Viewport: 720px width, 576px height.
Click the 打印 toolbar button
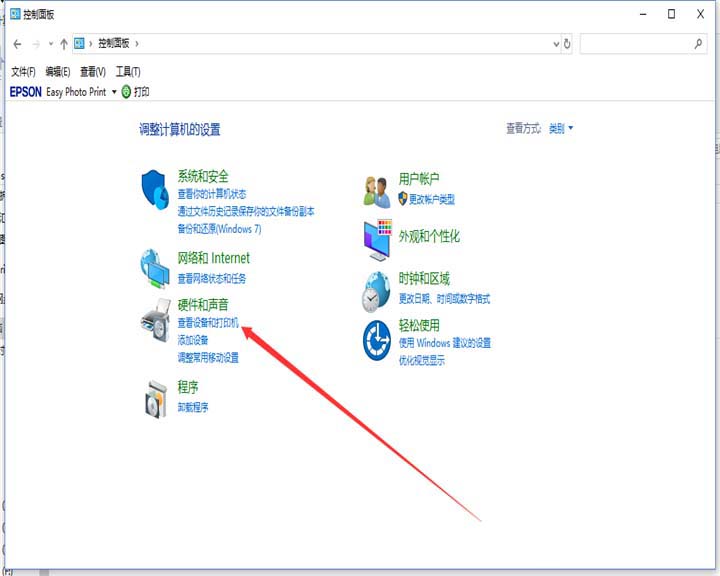point(135,92)
